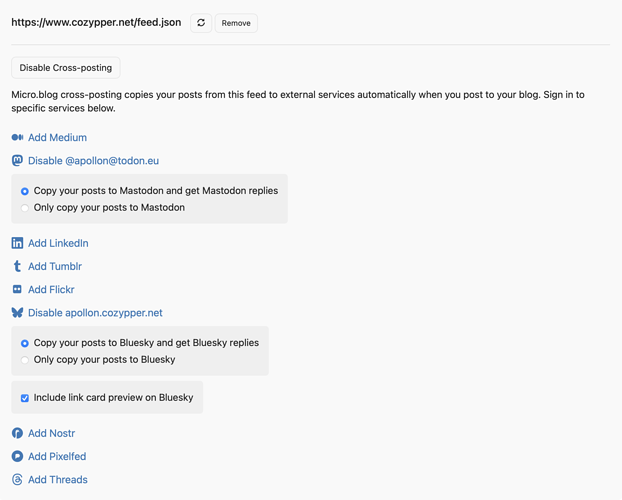Click the Pixelfed logo icon
Screen dimensions: 622x500
click(17, 456)
